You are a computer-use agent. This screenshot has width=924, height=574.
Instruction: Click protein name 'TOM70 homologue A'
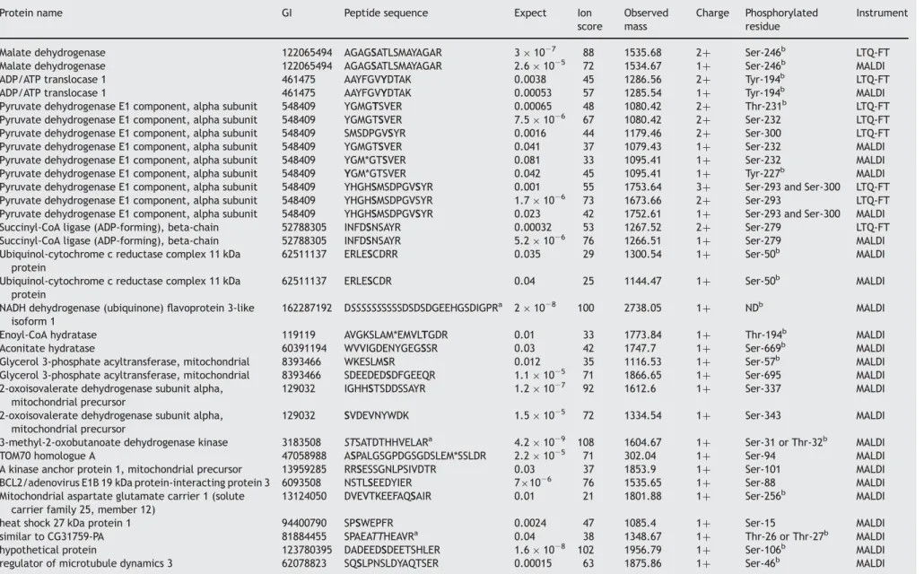click(x=48, y=457)
